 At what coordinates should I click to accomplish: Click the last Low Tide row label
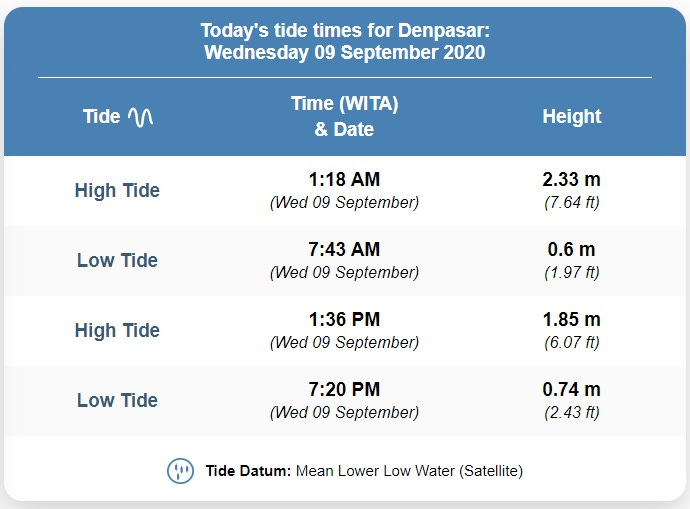[117, 400]
